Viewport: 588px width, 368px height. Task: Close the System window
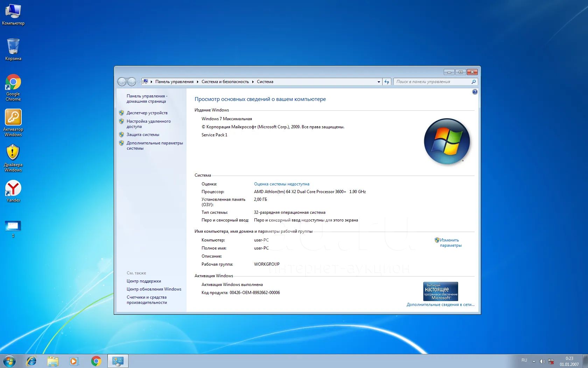pyautogui.click(x=472, y=72)
